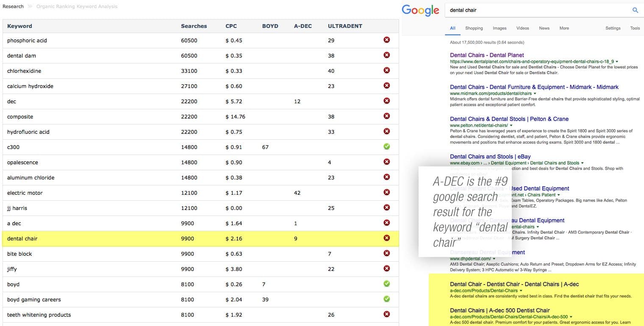Image resolution: width=644 pixels, height=326 pixels.
Task: Sort by the CPC column header
Action: click(x=231, y=26)
